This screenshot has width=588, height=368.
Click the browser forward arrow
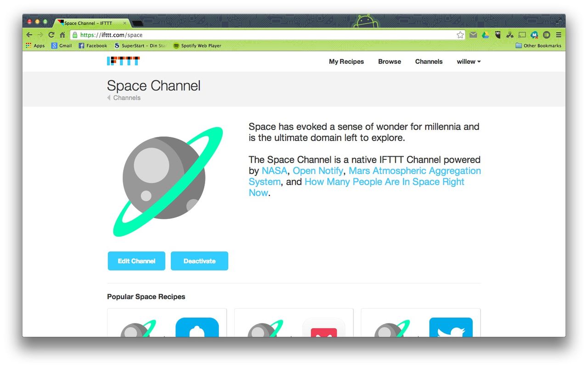(40, 35)
